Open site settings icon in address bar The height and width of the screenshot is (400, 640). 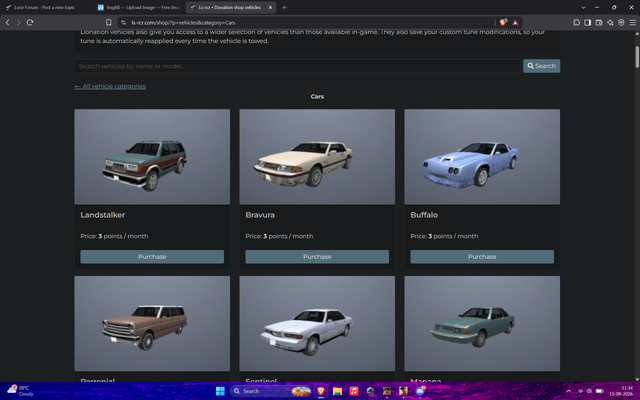tap(123, 22)
